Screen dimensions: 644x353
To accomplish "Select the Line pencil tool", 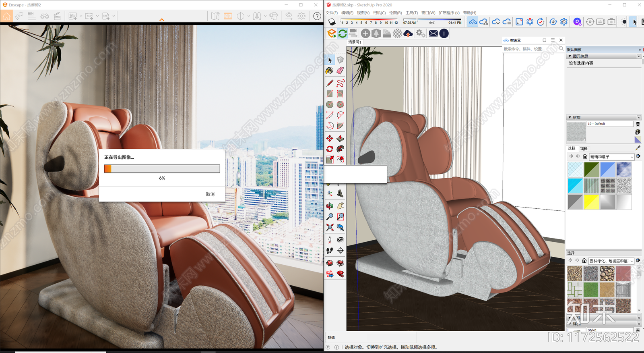I will tap(330, 83).
